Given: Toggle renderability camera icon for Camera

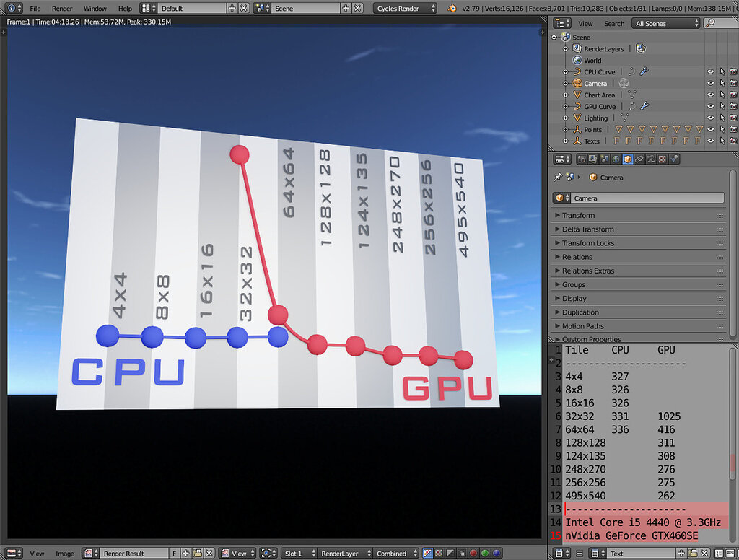Looking at the screenshot, I should coord(733,83).
